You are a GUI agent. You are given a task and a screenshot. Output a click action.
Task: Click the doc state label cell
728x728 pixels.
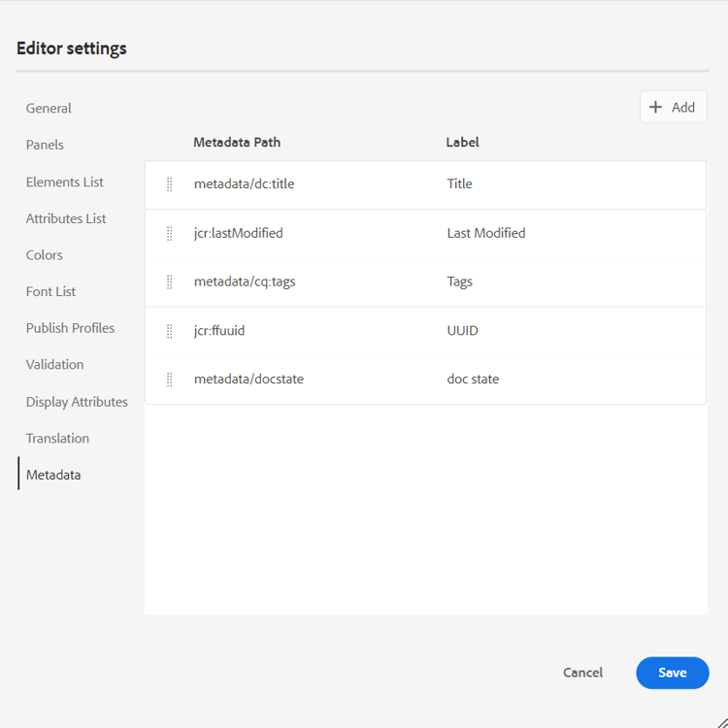473,380
